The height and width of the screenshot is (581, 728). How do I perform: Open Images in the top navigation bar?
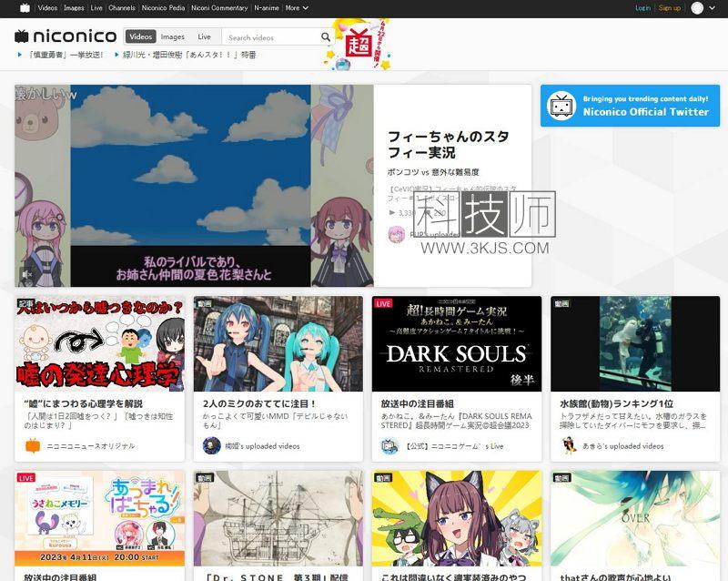click(x=74, y=8)
